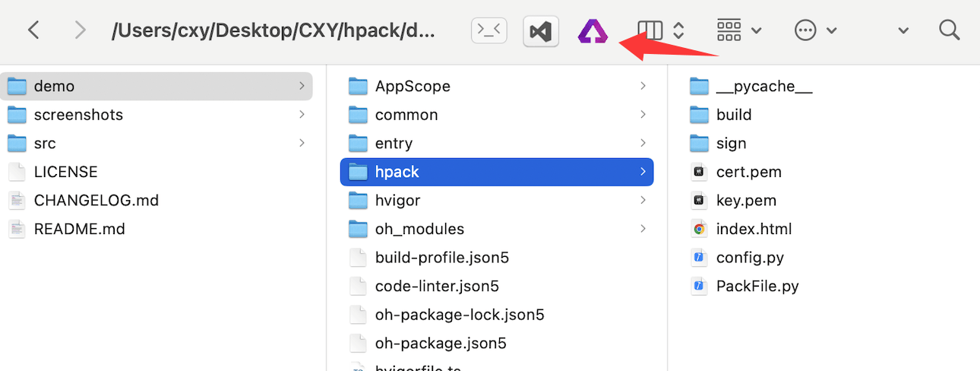980x371 pixels.
Task: Click the folder path title text
Action: pos(275,30)
